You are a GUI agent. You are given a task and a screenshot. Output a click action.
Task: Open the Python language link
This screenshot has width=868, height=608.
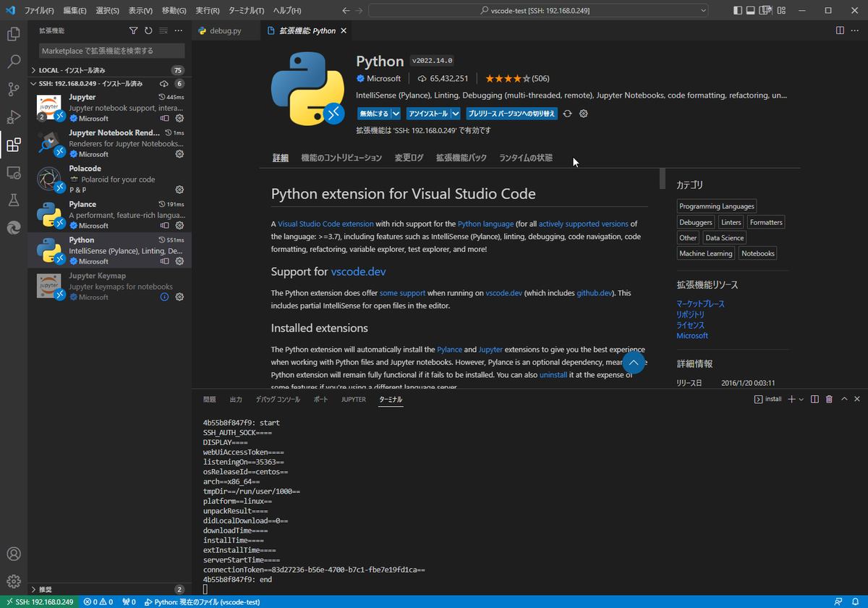click(485, 224)
